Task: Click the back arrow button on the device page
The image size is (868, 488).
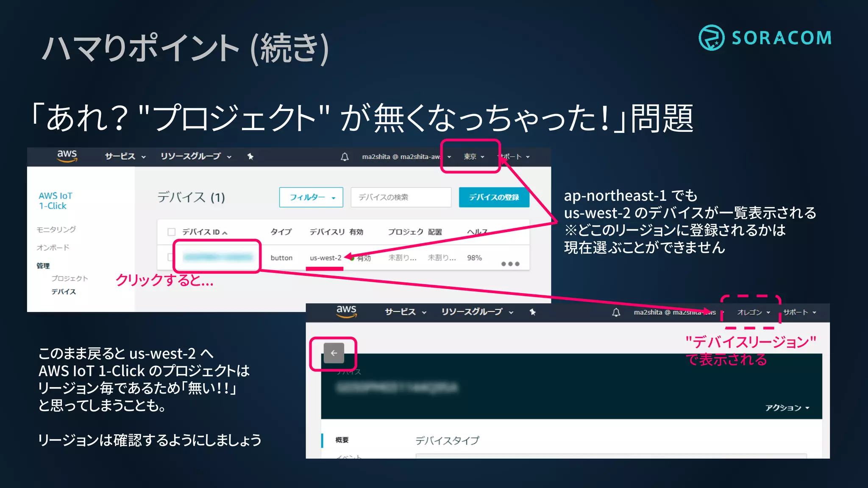Action: 334,353
